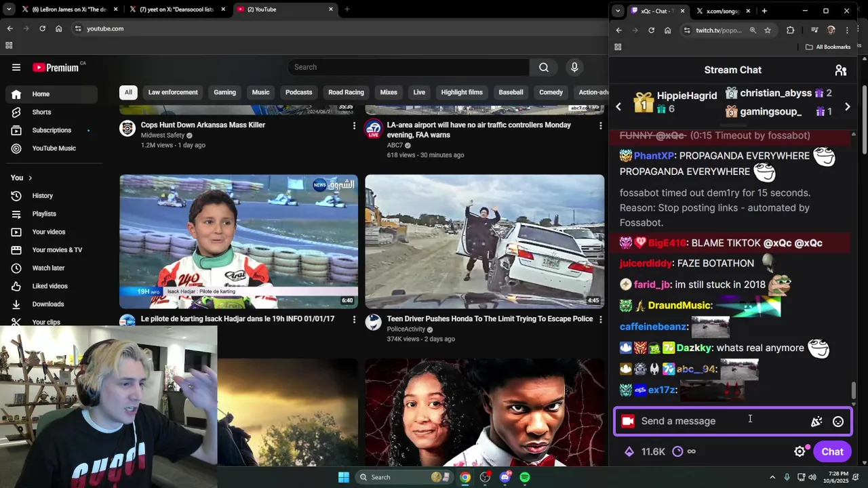Click the YouTube Premium logo
This screenshot has width=868, height=488.
(x=56, y=67)
